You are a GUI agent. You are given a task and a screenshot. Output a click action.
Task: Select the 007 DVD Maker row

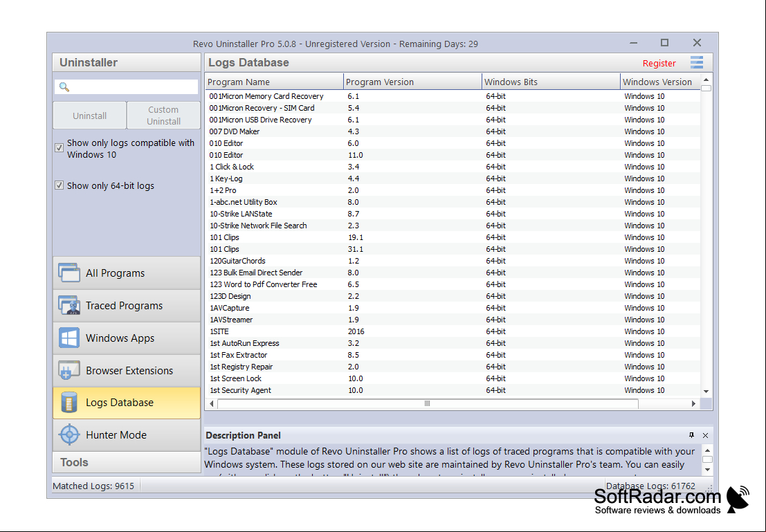[453, 131]
